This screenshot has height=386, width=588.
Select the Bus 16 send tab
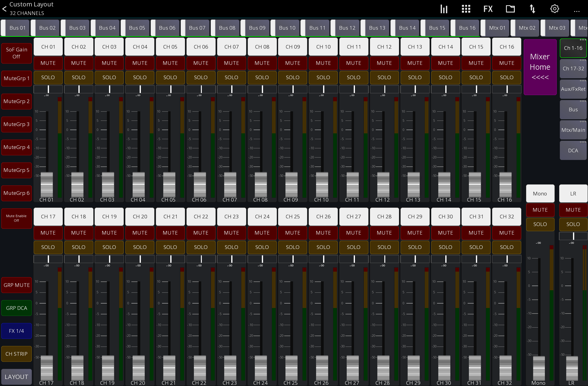click(x=465, y=28)
